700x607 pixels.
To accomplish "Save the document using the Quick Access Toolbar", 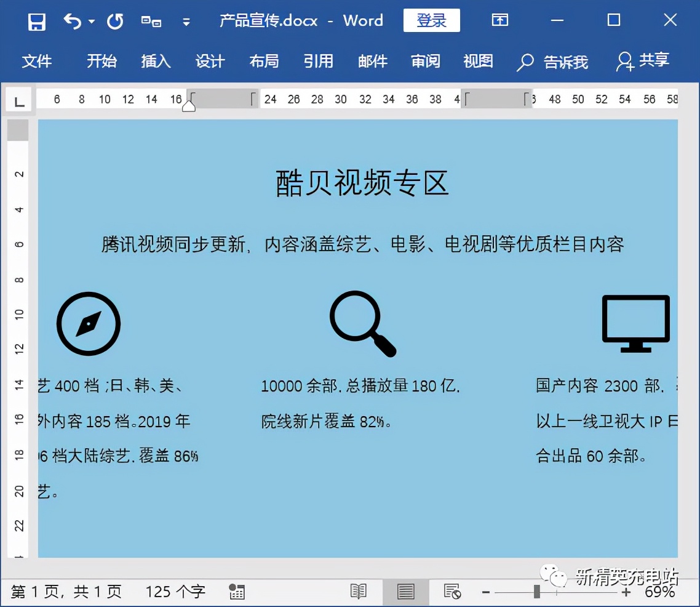I will [36, 20].
